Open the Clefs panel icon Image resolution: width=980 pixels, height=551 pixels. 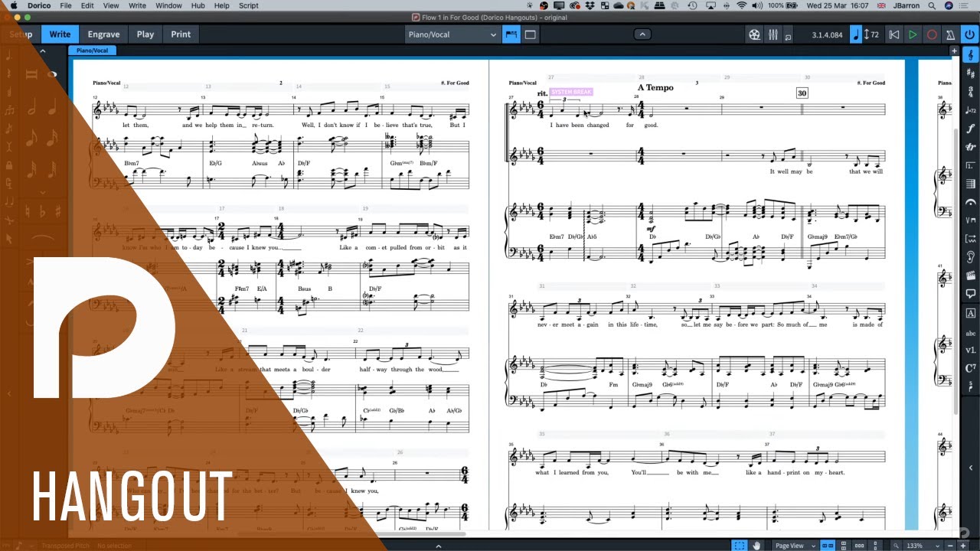pos(971,54)
